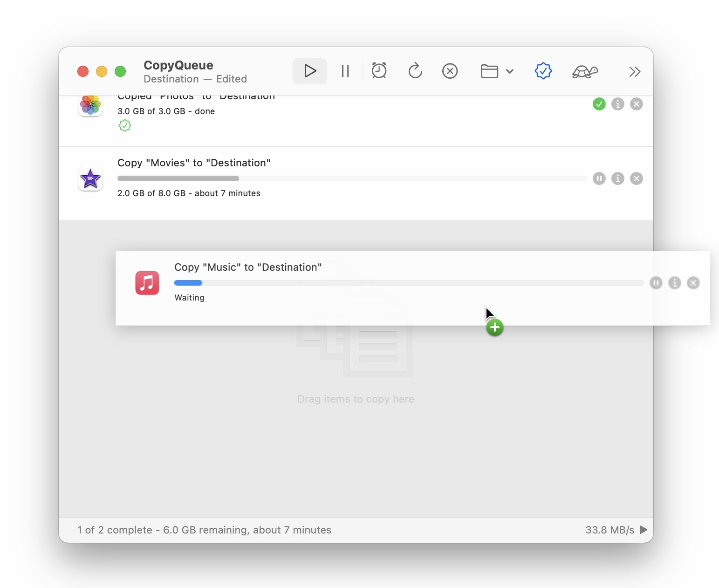
Task: Click the green done checkmark for Photos
Action: [599, 104]
